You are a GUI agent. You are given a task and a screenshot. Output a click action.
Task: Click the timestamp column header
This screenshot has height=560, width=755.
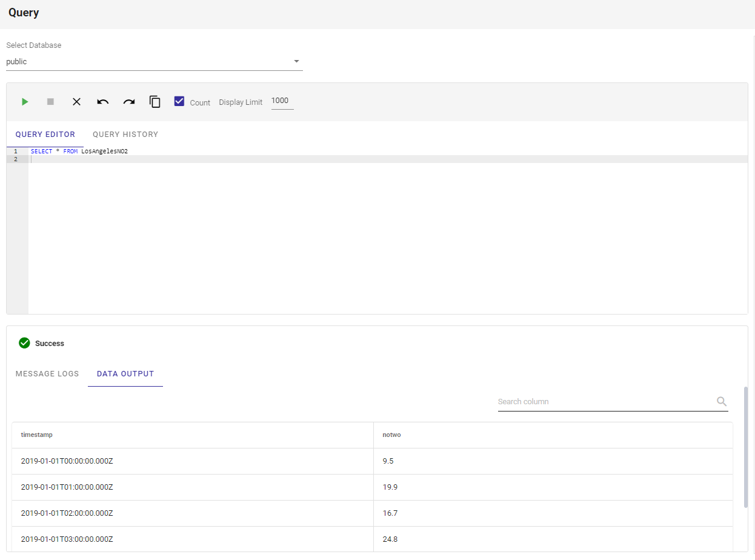click(x=37, y=435)
